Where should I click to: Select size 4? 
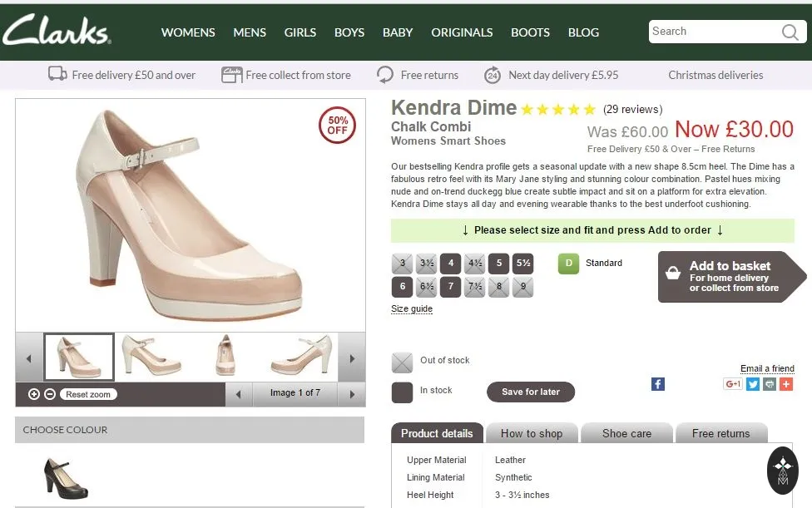[x=451, y=263]
